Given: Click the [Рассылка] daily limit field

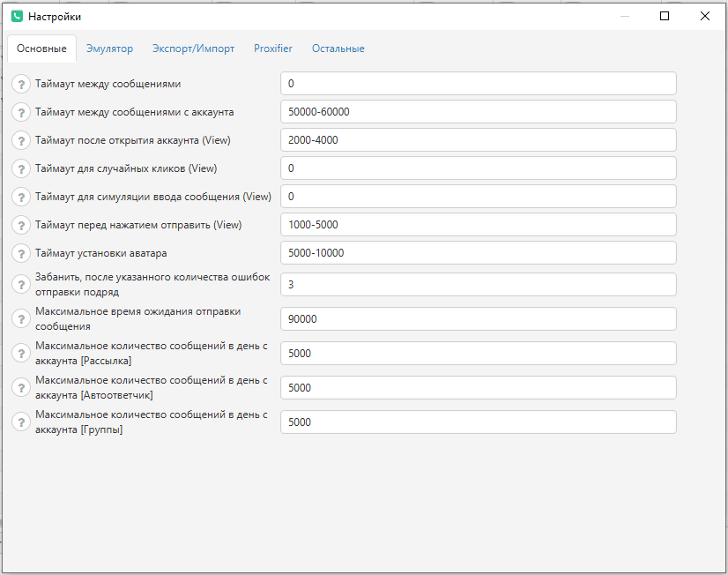Looking at the screenshot, I should [479, 353].
